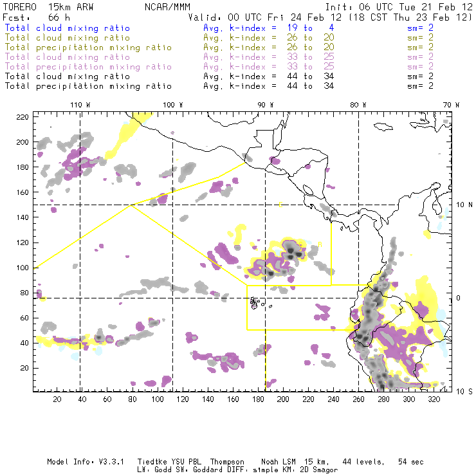This screenshot has height=476, width=476.
Task: Click the '320' tick label on horizontal axis
Action: (x=434, y=399)
